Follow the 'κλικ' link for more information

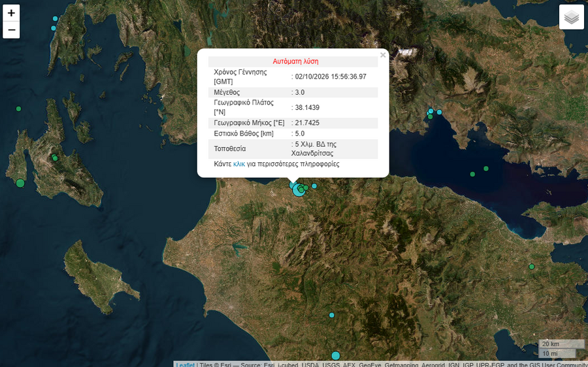239,164
